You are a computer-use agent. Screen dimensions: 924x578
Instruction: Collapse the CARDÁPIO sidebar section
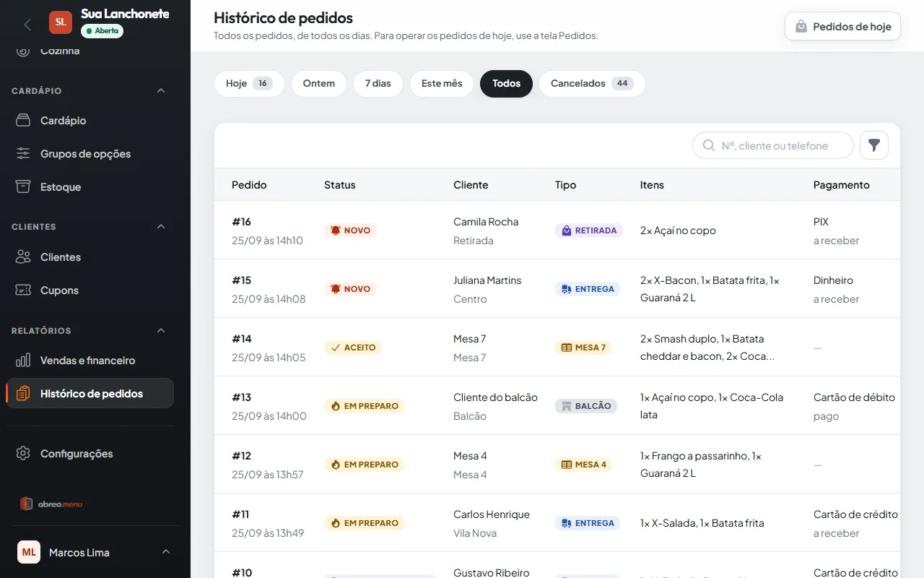[x=161, y=91]
